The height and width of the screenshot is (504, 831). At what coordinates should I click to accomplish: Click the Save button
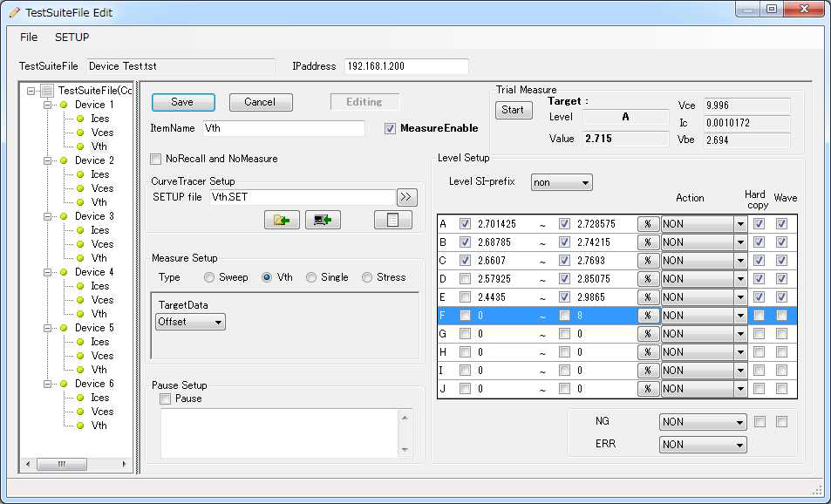pyautogui.click(x=183, y=102)
